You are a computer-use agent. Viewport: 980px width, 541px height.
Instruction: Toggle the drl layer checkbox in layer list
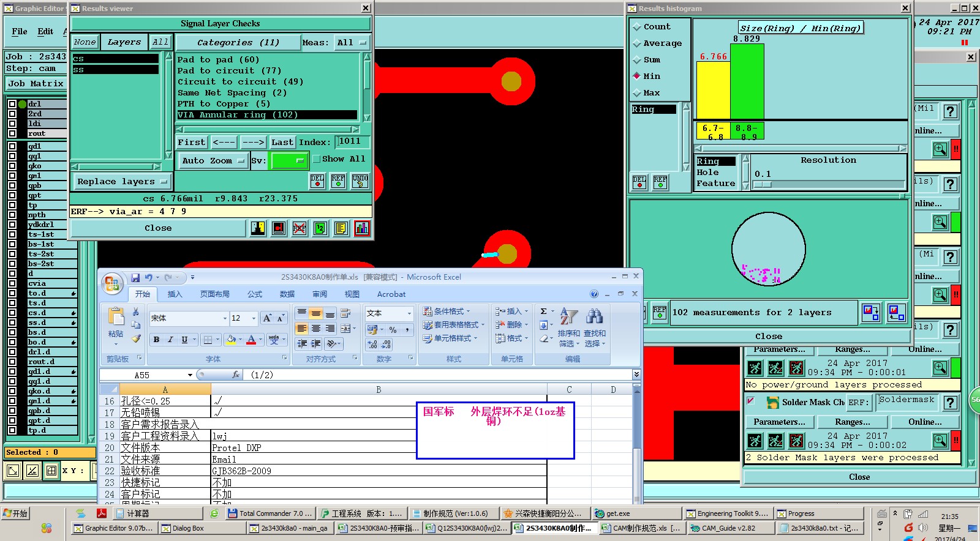[12, 104]
